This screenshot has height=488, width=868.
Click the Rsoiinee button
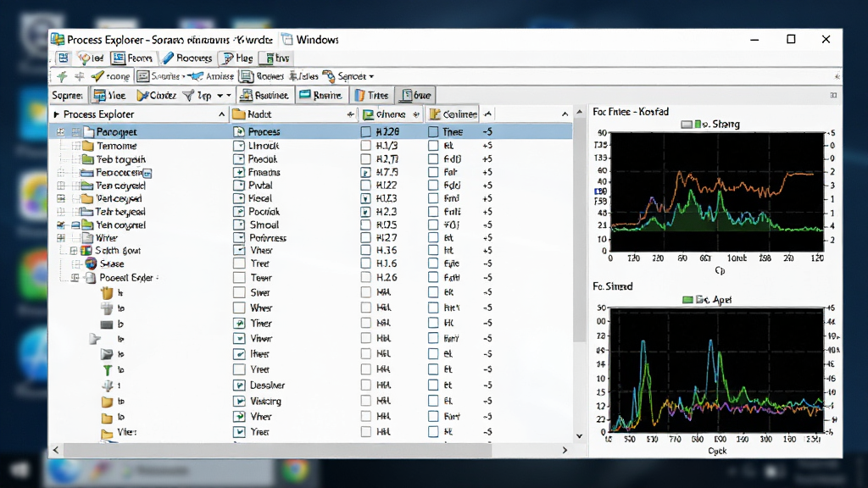[x=264, y=95]
